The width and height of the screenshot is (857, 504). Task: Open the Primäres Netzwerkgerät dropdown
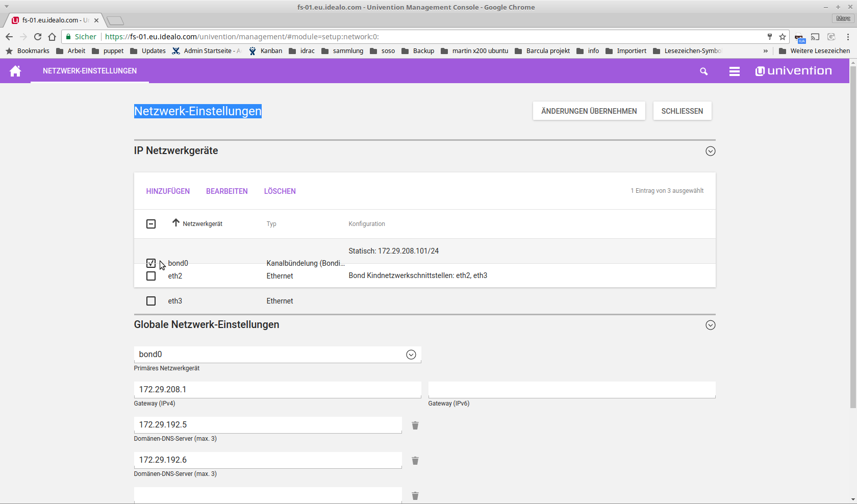pyautogui.click(x=411, y=355)
